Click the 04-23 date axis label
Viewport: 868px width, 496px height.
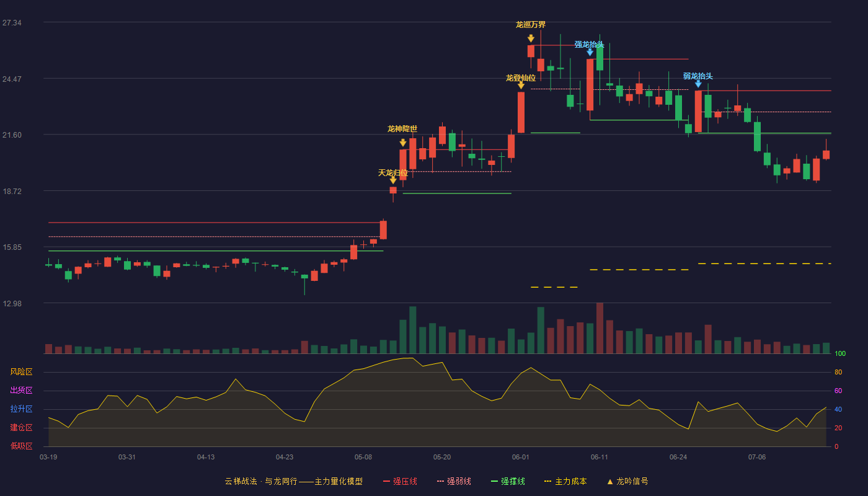[x=285, y=457]
